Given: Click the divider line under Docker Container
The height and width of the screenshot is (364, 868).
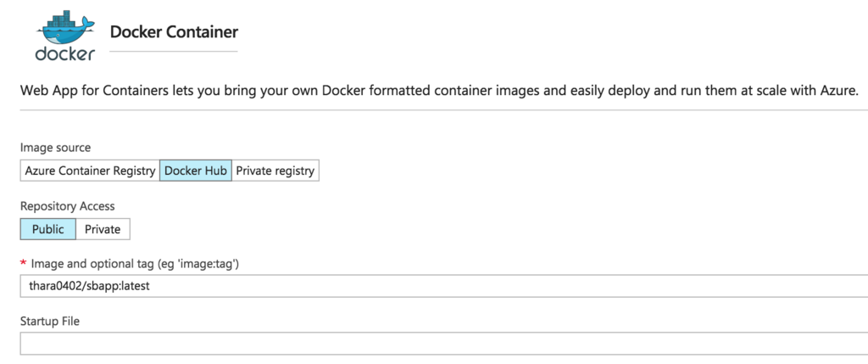Looking at the screenshot, I should click(174, 52).
